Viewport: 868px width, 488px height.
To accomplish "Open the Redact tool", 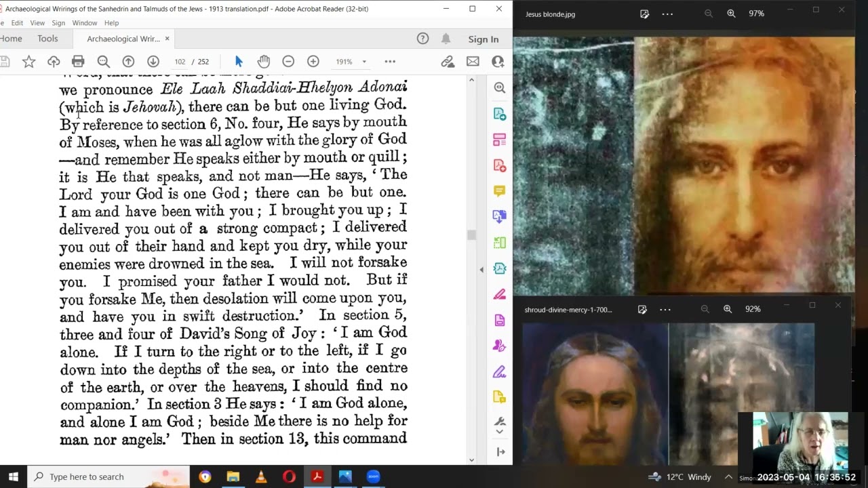I will click(500, 294).
